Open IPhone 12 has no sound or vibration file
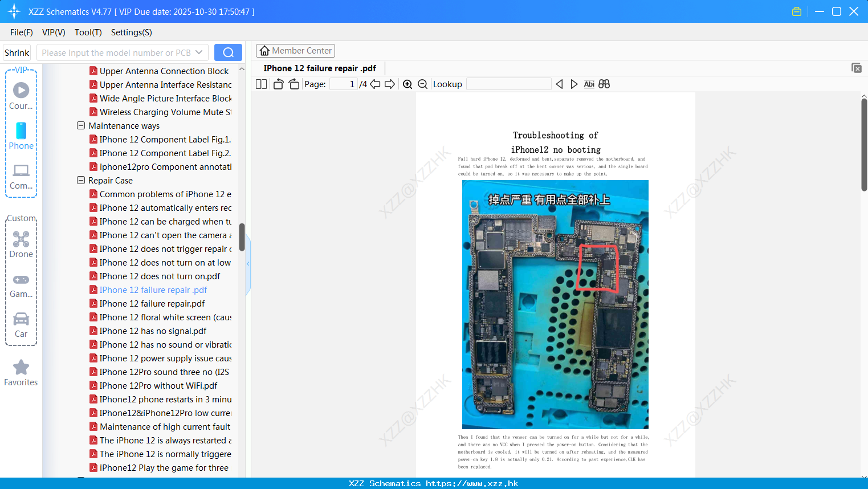 [x=161, y=344]
